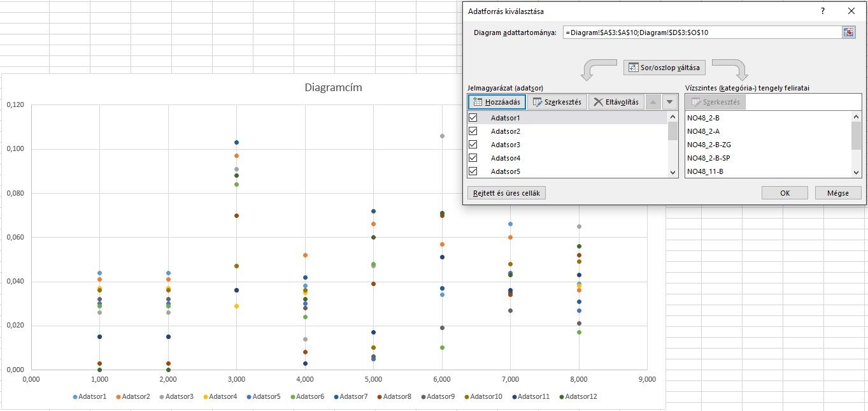This screenshot has height=411, width=868.
Task: Click Eltávolítás to remove the selected series
Action: [x=616, y=102]
